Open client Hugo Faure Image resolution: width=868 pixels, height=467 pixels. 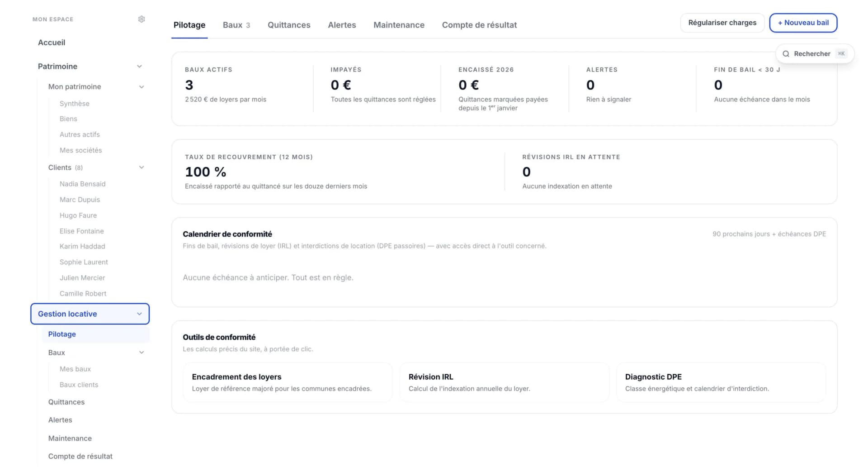[78, 215]
